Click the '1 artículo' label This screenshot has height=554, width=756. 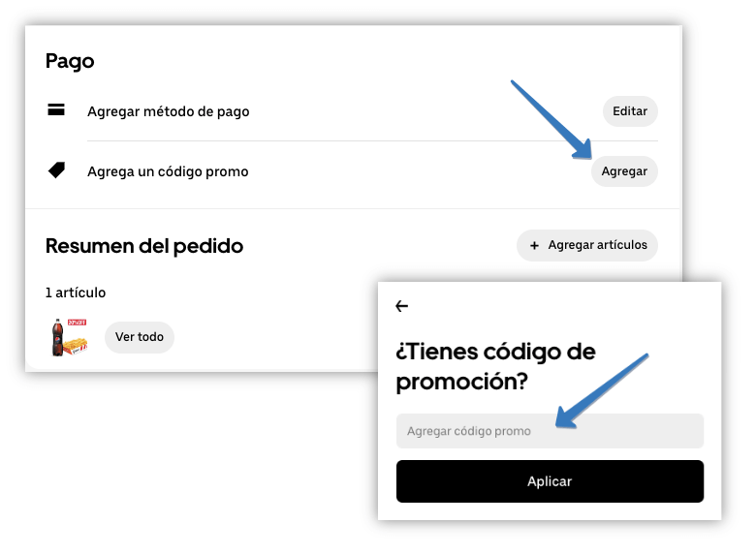[x=76, y=292]
